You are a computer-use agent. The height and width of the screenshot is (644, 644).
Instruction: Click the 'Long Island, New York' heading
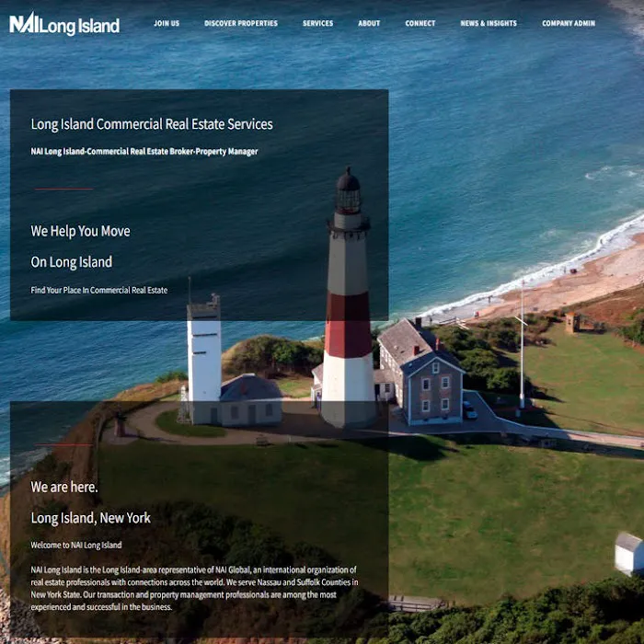(x=91, y=518)
